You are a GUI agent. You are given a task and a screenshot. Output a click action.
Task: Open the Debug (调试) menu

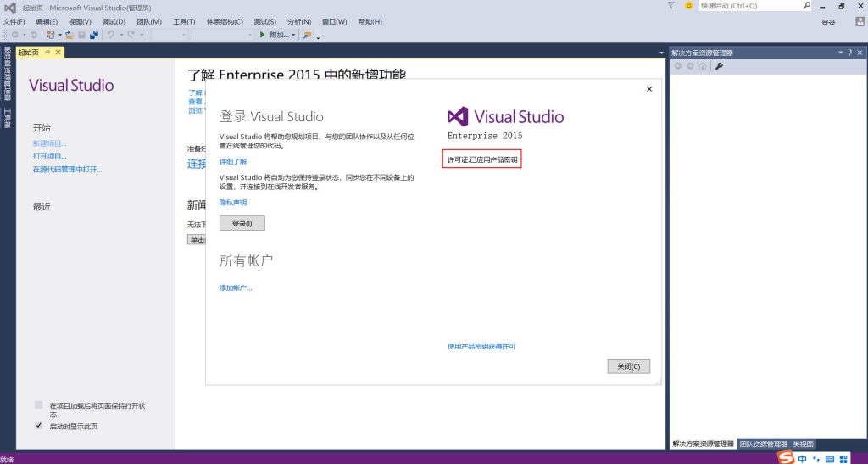(114, 21)
